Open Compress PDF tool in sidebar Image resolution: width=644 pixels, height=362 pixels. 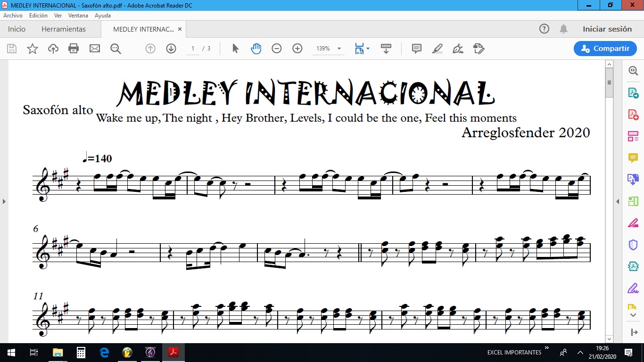(633, 266)
